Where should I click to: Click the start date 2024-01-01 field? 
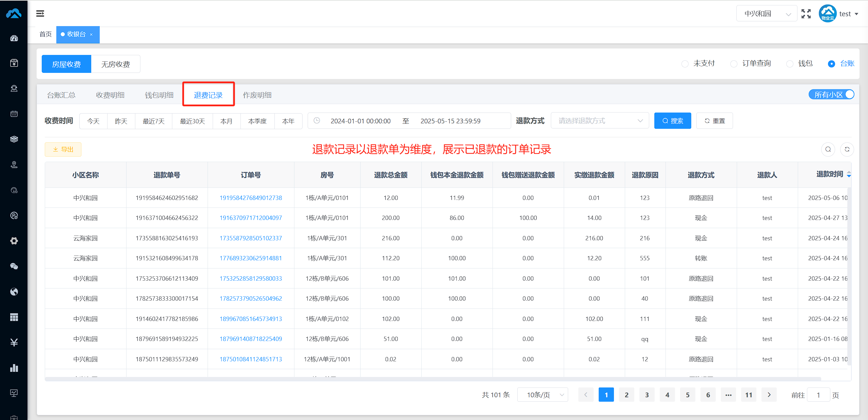click(x=361, y=121)
